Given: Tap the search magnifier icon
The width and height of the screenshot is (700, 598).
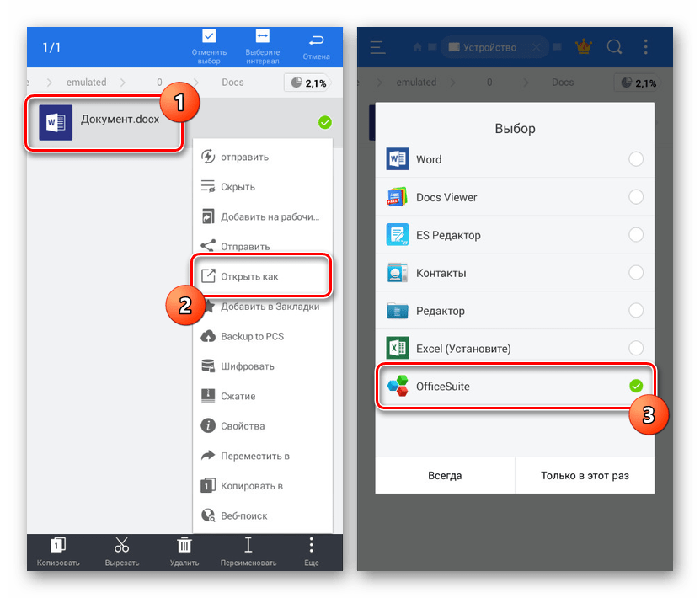Looking at the screenshot, I should click(615, 47).
